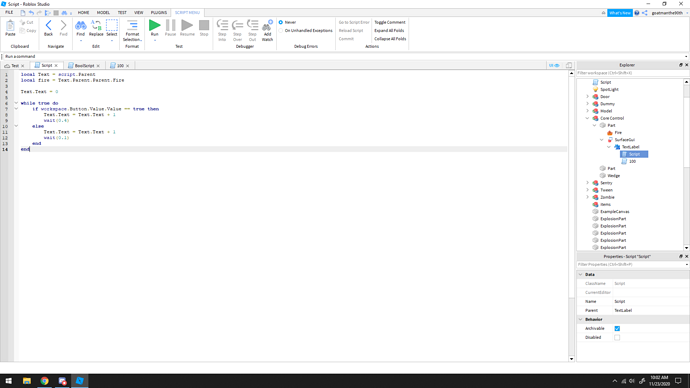Expand the Dummy model in Explorer
This screenshot has height=388, width=690.
(x=587, y=104)
